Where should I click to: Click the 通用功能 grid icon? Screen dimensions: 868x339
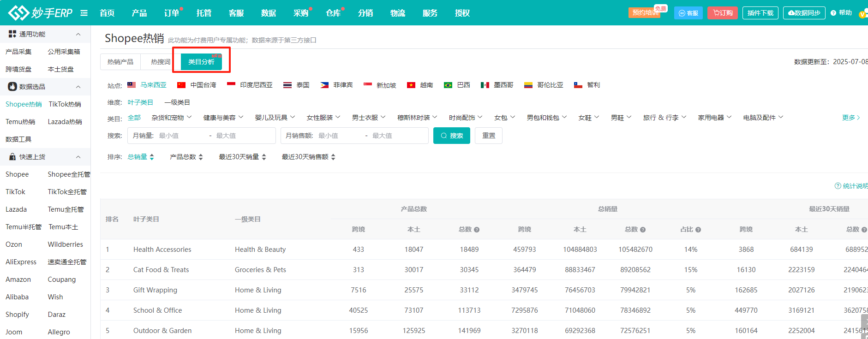pos(12,34)
